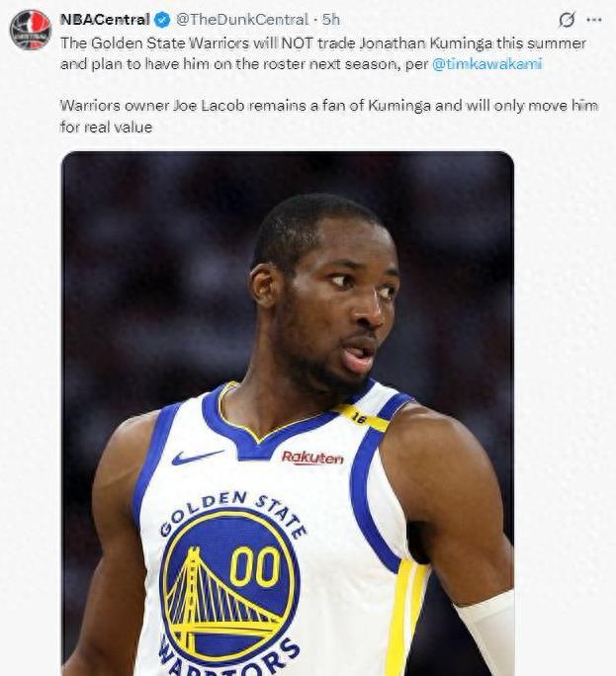This screenshot has height=676, width=616.
Task: Open the three-dot more options menu
Action: pyautogui.click(x=594, y=20)
